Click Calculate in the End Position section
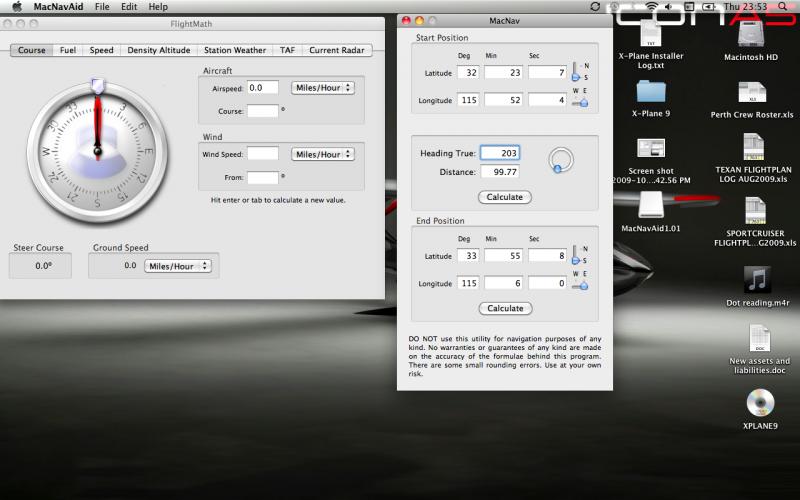 [x=505, y=308]
